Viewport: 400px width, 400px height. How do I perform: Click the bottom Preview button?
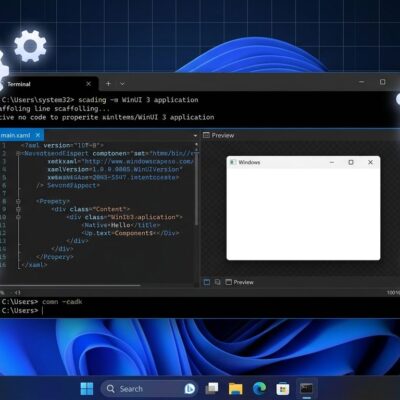239,282
